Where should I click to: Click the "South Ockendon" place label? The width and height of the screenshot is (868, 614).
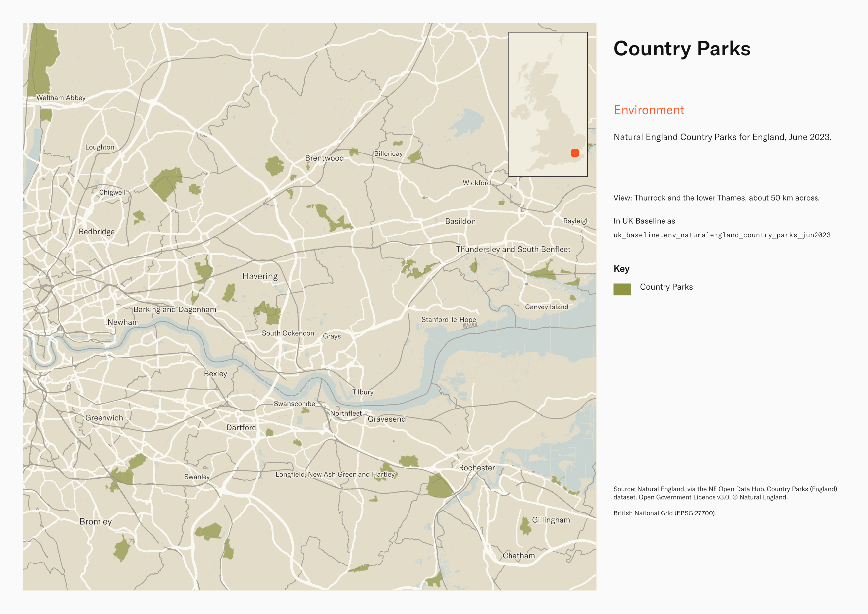(288, 333)
